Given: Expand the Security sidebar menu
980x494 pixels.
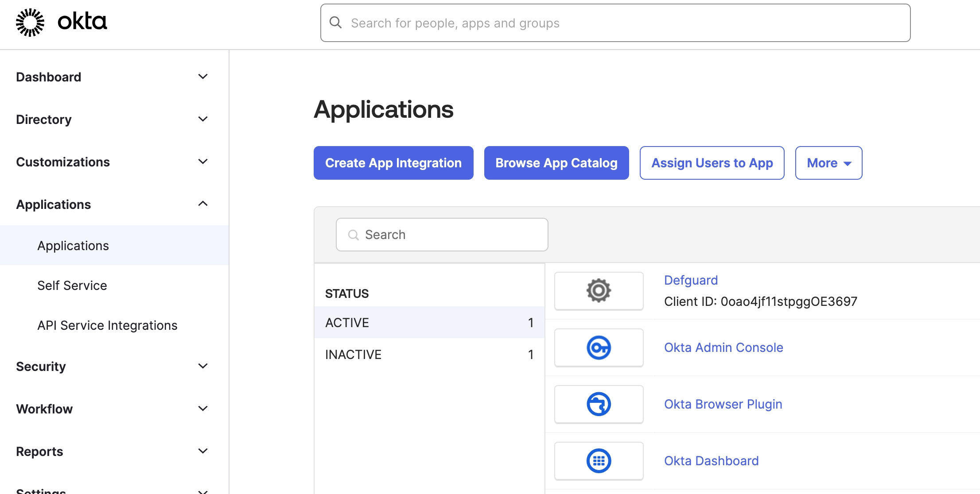Looking at the screenshot, I should tap(202, 366).
